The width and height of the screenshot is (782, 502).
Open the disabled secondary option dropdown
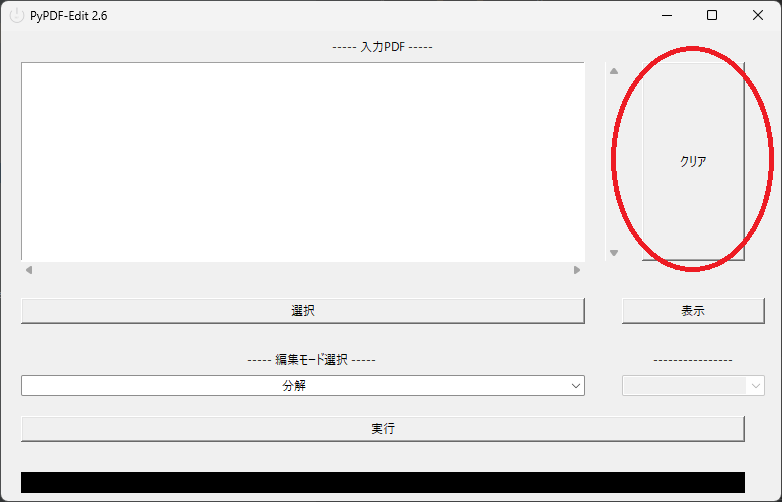point(693,385)
